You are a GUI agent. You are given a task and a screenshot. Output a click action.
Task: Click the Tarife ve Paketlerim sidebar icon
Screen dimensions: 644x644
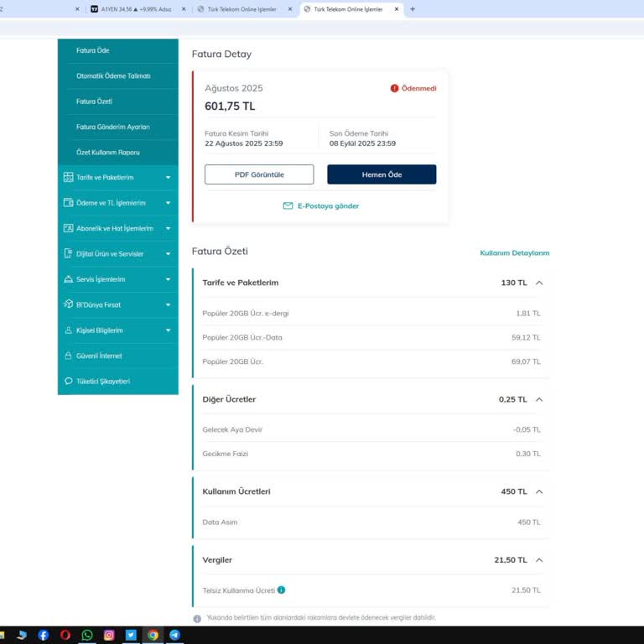tap(68, 178)
